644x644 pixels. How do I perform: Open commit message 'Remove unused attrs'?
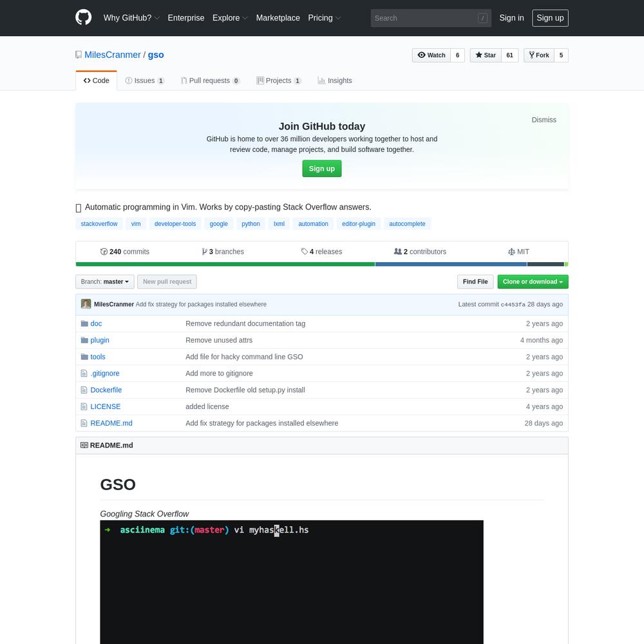pyautogui.click(x=219, y=340)
